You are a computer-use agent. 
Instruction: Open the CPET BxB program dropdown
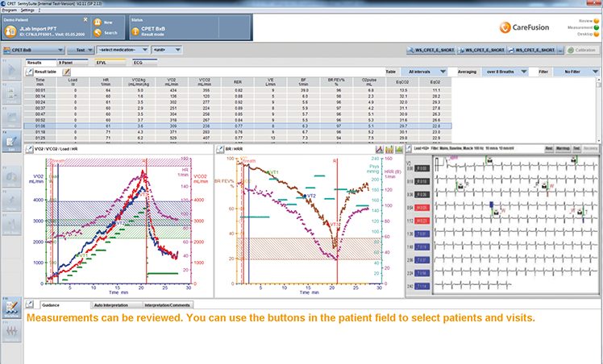(x=33, y=50)
